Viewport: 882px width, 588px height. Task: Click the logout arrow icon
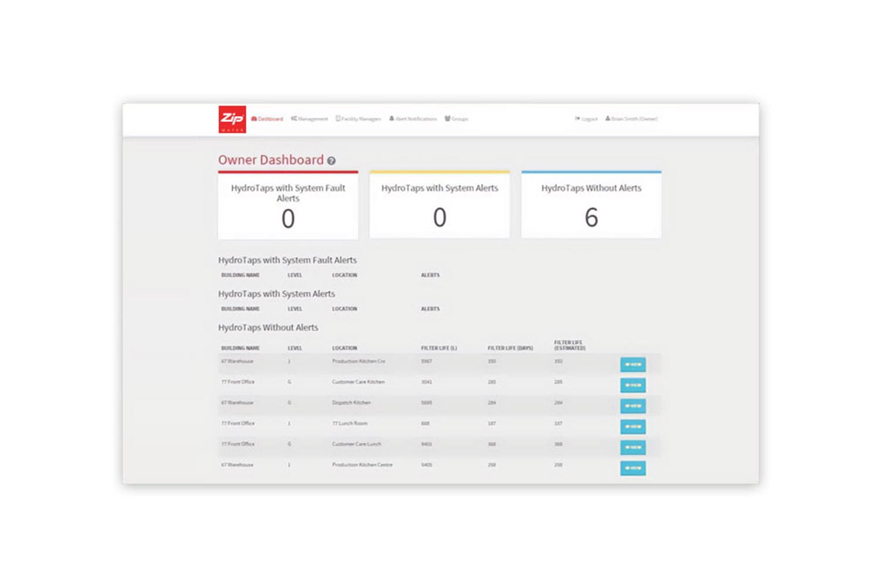tap(577, 119)
